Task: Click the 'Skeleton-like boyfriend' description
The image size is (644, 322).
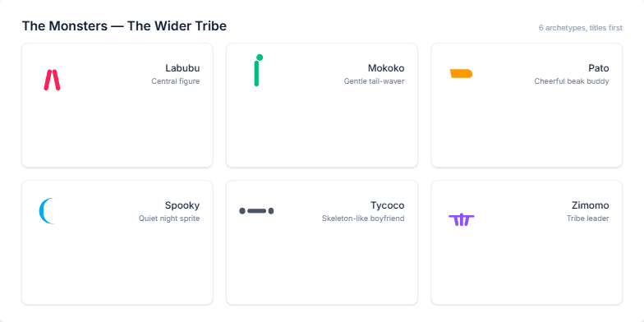Action: [x=363, y=218]
